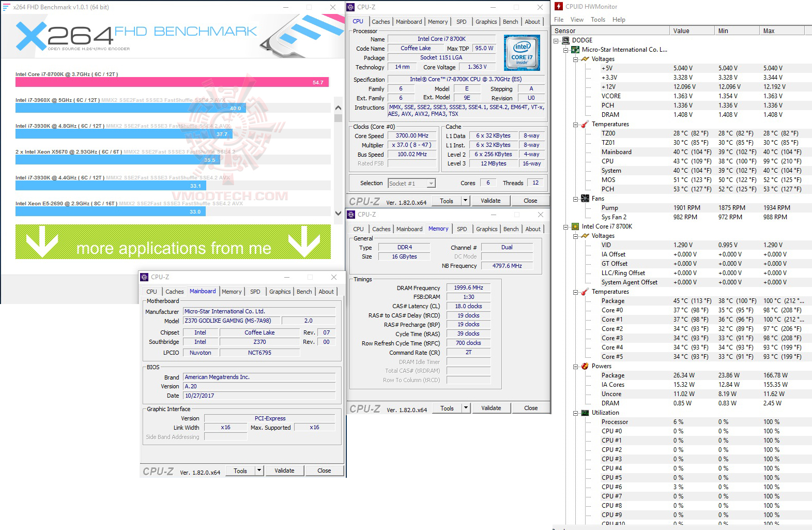812x530 pixels.
Task: Open the Tools menu in HWMonitor
Action: (598, 20)
